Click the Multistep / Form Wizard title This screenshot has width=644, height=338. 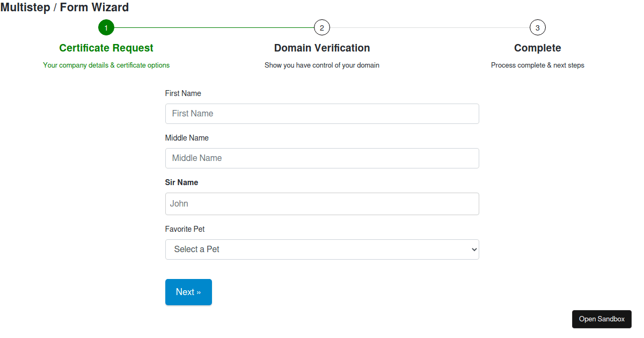point(65,8)
